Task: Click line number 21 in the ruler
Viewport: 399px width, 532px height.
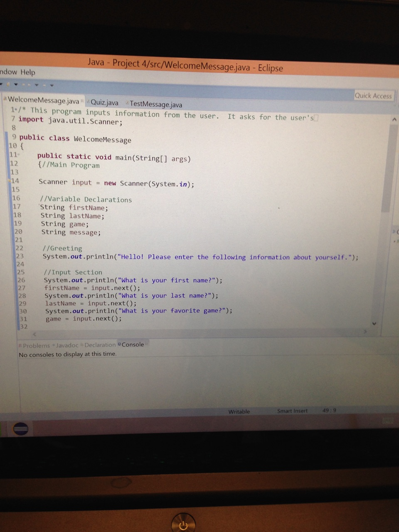Action: pyautogui.click(x=19, y=240)
